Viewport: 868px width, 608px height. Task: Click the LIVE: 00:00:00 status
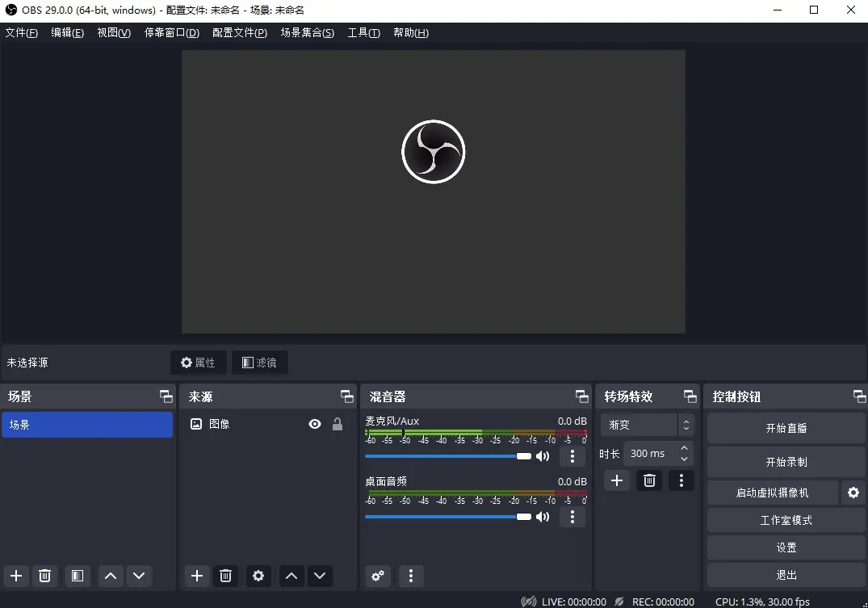[x=574, y=602]
